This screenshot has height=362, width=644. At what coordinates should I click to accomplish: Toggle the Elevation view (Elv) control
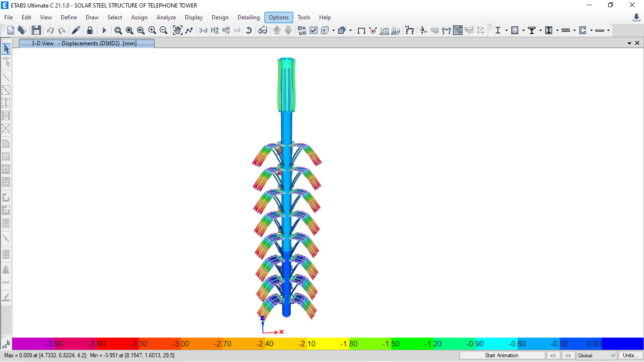(x=226, y=30)
